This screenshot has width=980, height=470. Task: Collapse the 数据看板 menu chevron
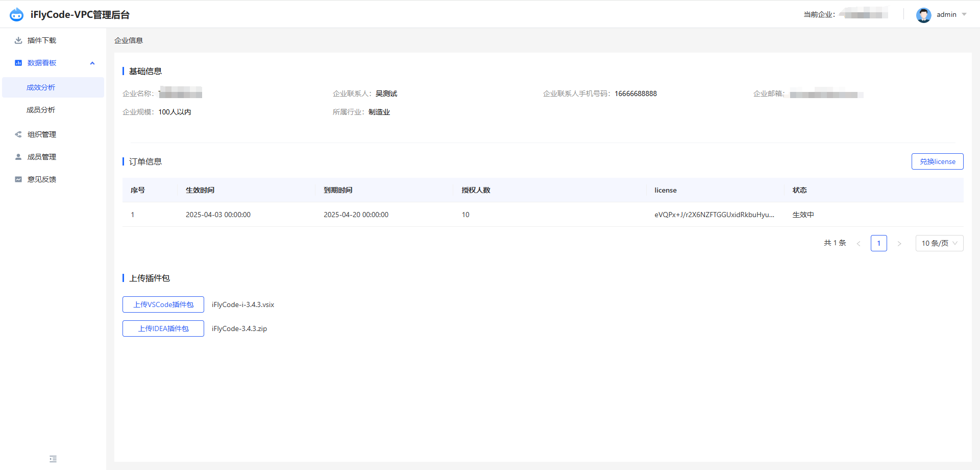92,63
